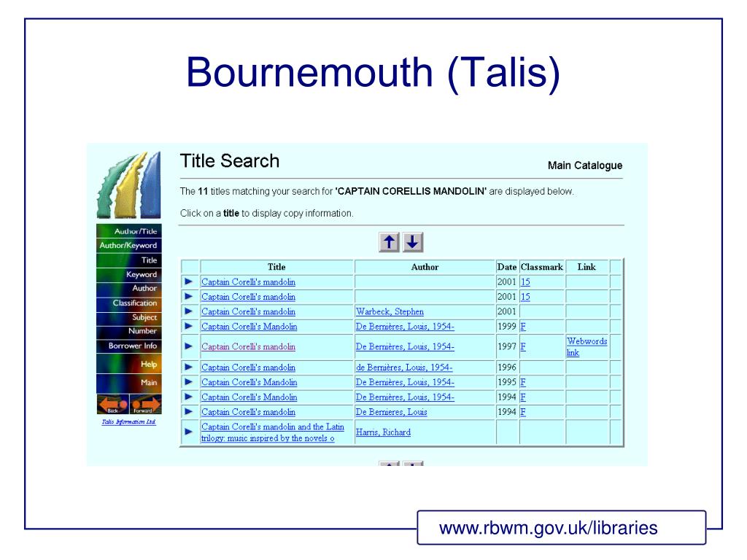Click the row arrow for the 1995 entry
The width and height of the screenshot is (747, 560).
point(189,382)
